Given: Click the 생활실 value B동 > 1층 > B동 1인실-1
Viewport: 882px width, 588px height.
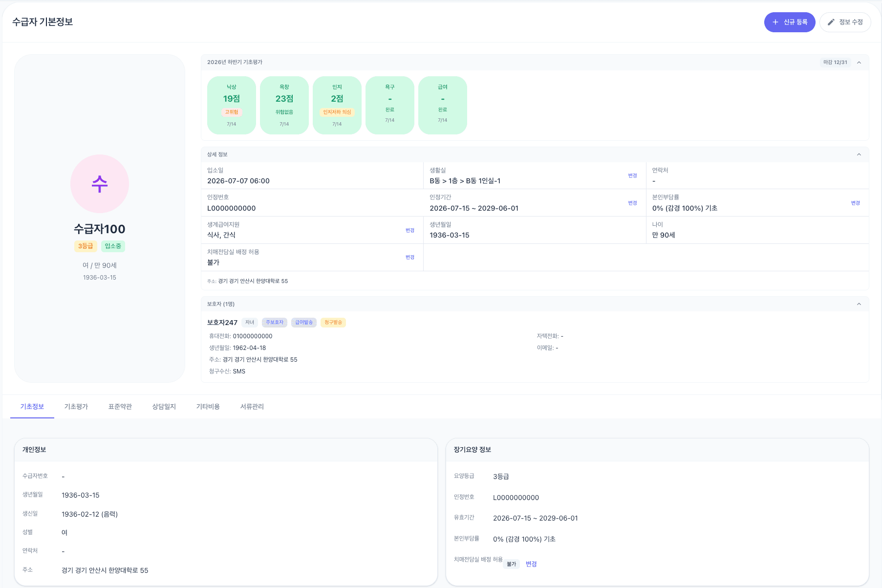Looking at the screenshot, I should 465,181.
